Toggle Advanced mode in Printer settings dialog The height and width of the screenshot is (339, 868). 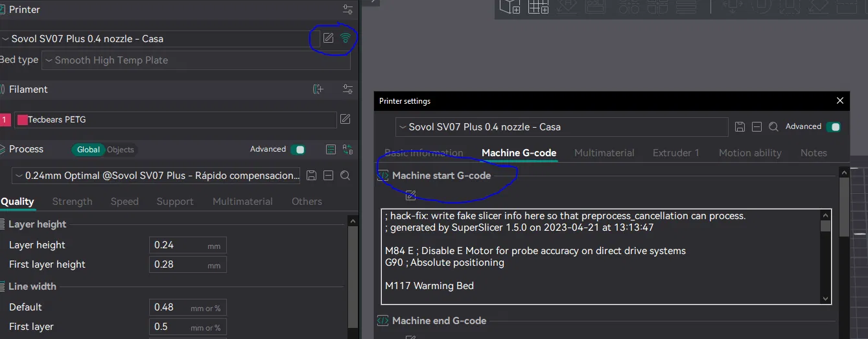[x=834, y=127]
